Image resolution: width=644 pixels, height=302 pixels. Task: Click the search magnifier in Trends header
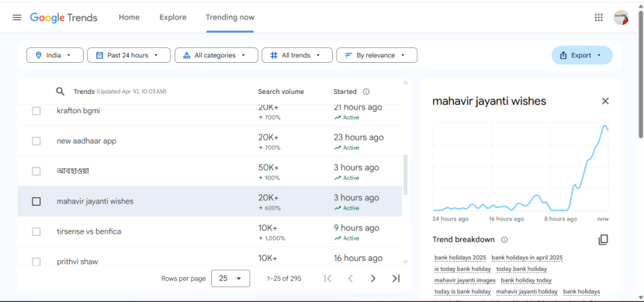pos(60,92)
